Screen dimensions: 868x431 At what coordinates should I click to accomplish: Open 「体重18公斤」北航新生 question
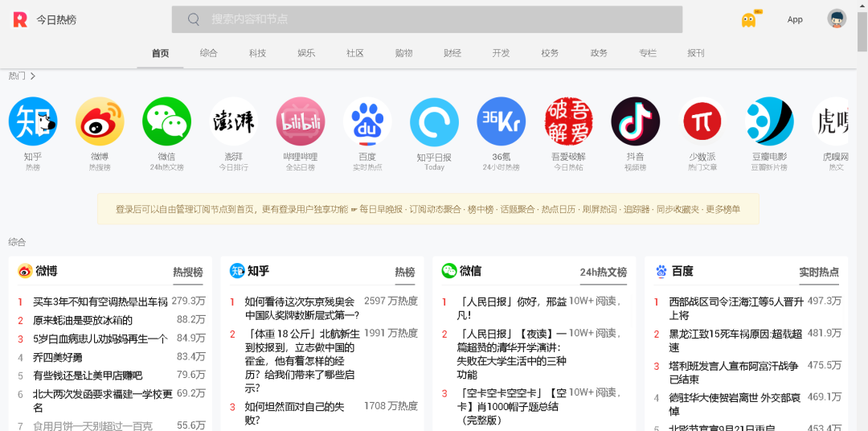click(302, 361)
